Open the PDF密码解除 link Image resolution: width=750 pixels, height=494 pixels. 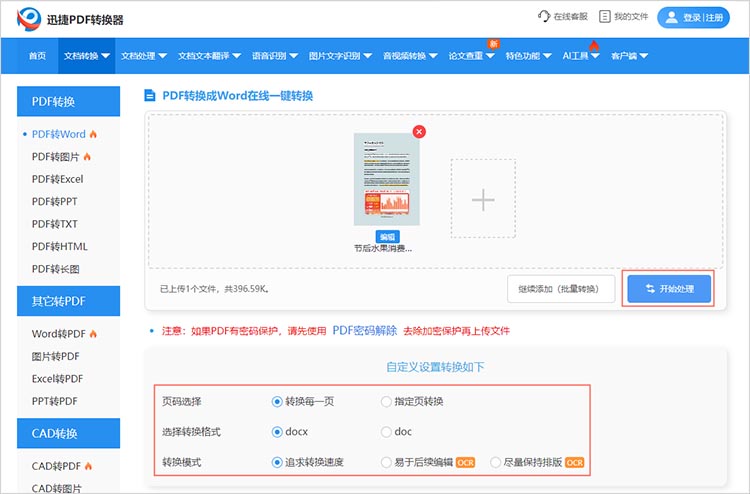click(364, 330)
